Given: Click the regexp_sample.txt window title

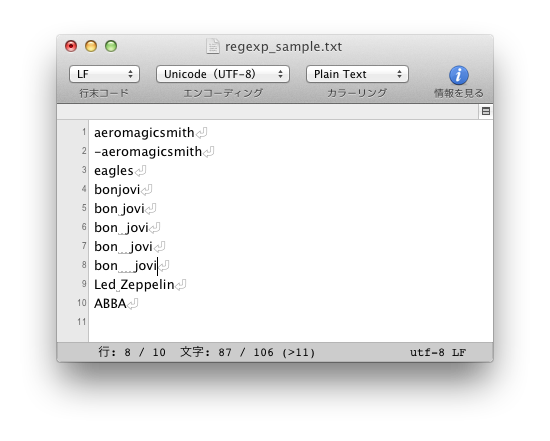Looking at the screenshot, I should [283, 47].
